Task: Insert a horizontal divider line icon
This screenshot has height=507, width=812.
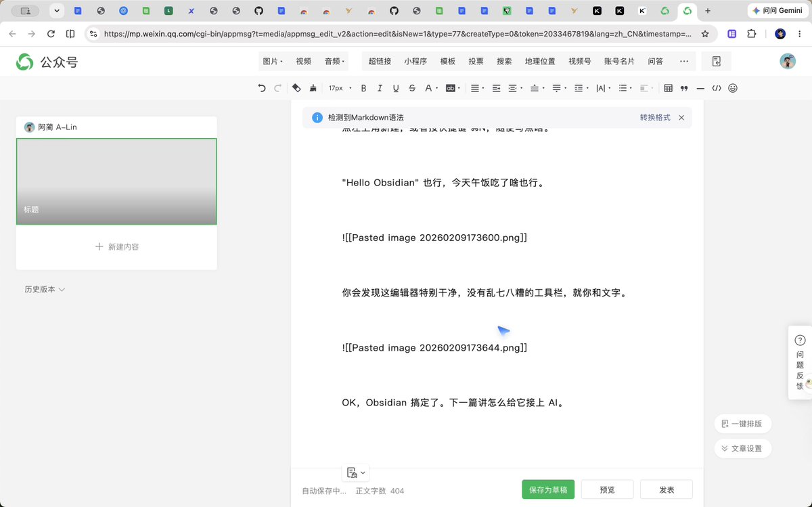Action: pyautogui.click(x=700, y=88)
